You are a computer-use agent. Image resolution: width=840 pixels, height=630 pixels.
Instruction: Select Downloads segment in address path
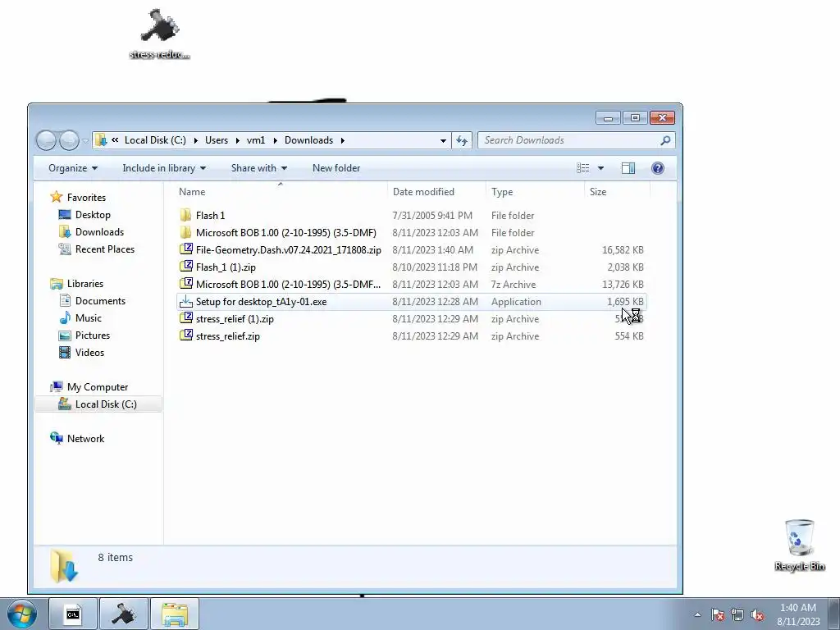308,140
